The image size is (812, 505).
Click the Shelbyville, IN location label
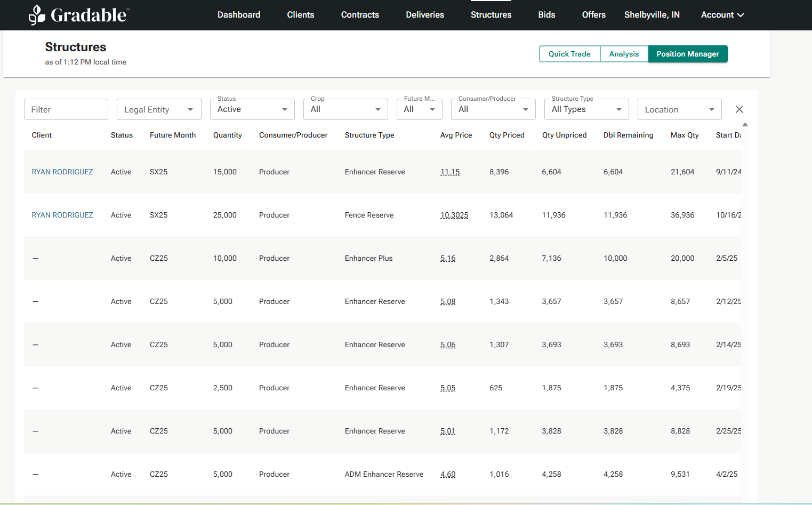(652, 15)
